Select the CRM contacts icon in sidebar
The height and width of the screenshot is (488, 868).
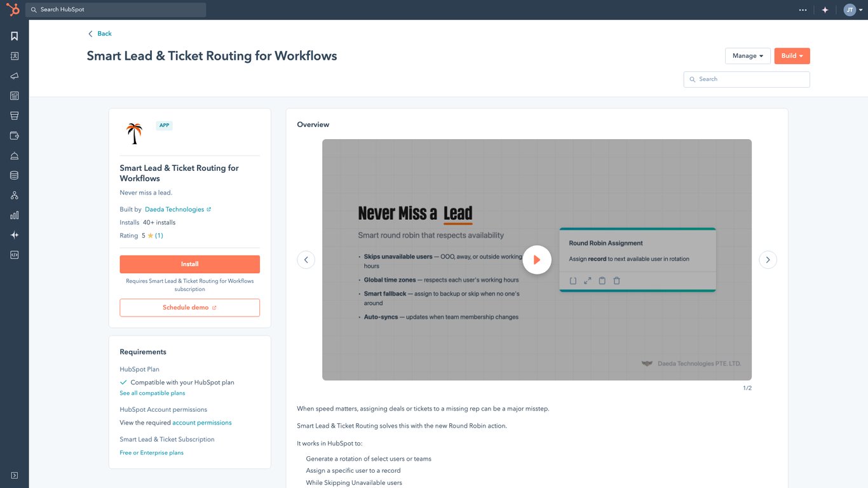pyautogui.click(x=14, y=56)
